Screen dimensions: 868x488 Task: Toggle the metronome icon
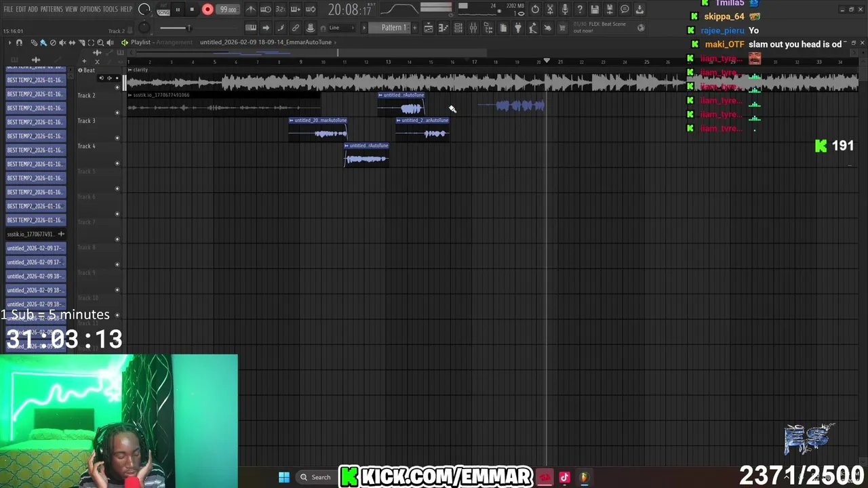(250, 9)
